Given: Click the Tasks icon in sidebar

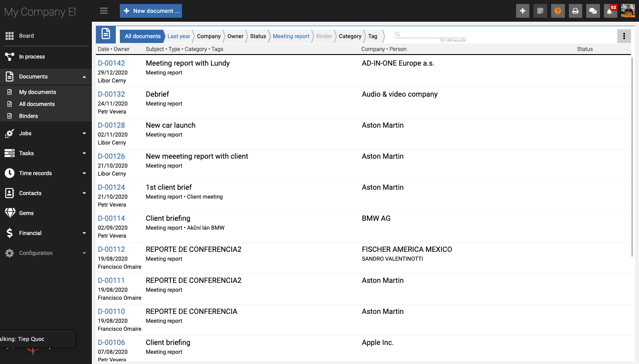Looking at the screenshot, I should 9,153.
